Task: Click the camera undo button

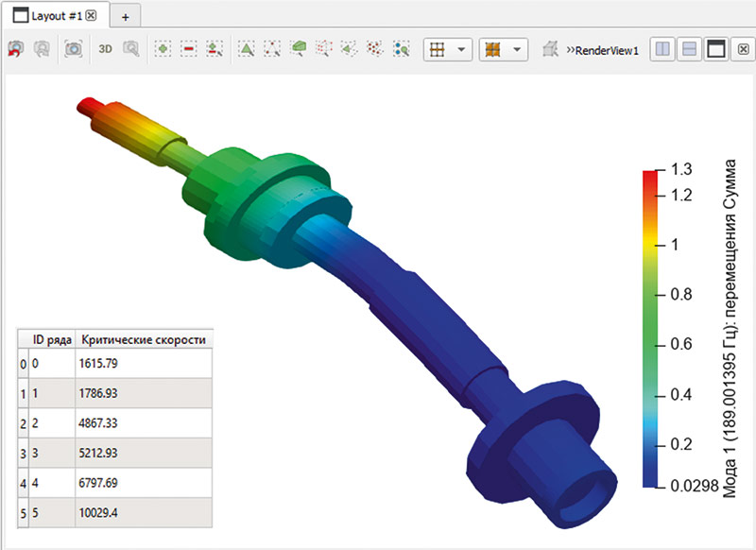Action: (16, 50)
